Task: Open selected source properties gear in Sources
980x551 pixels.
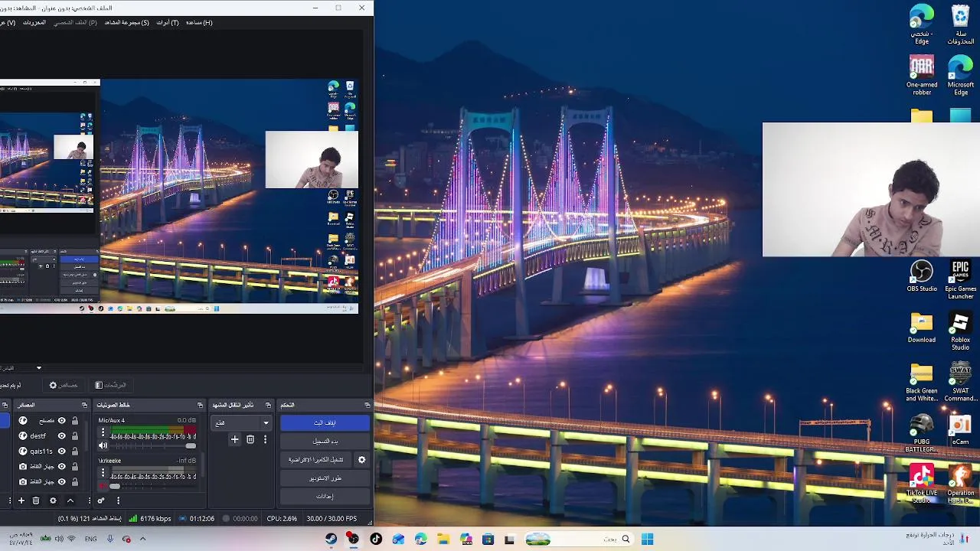Action: (53, 500)
